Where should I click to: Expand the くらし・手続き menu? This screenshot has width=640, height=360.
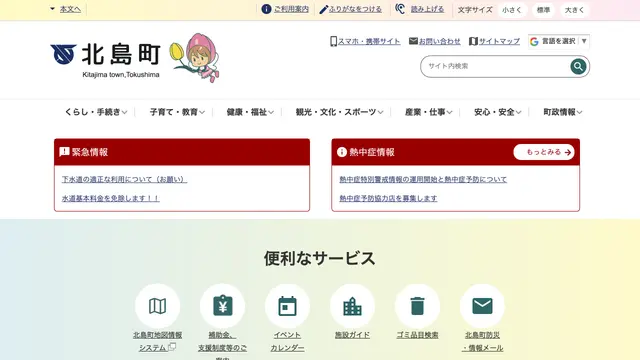96,112
